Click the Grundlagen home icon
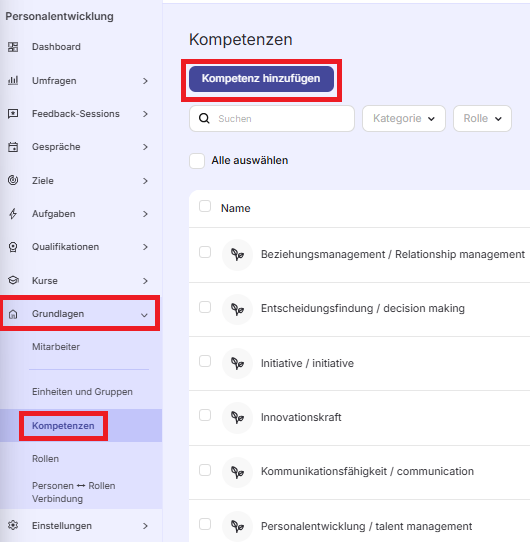 coord(13,314)
